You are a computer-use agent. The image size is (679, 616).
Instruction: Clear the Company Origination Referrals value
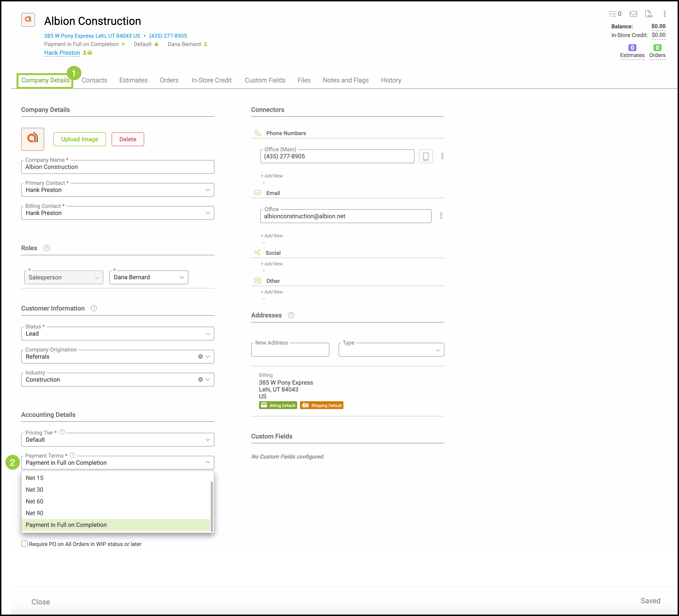[x=200, y=357]
